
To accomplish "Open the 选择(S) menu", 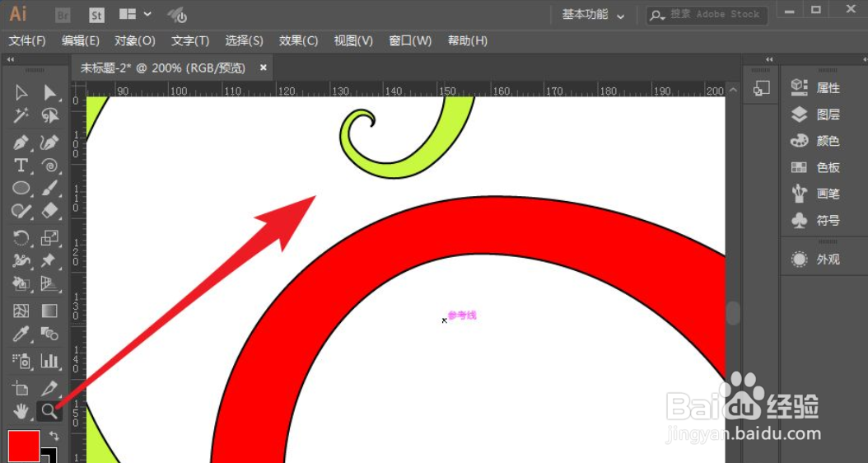I will (244, 41).
